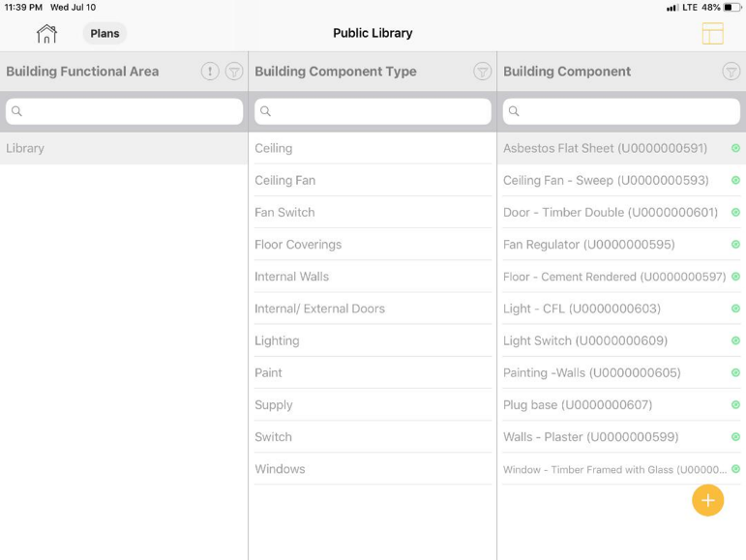Screen dimensions: 746x560
Task: Select Internal/ External Doors component type
Action: click(x=373, y=309)
